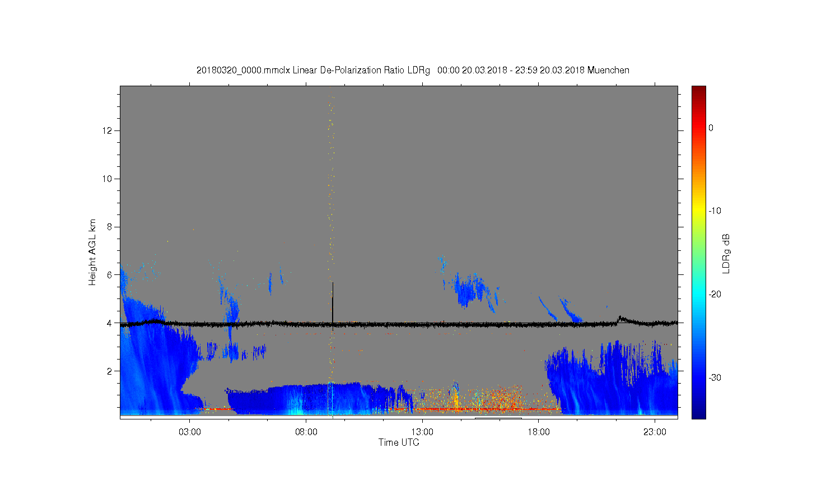The height and width of the screenshot is (504, 840).
Task: Click the dark blue bottom of the colorbar
Action: pos(698,413)
